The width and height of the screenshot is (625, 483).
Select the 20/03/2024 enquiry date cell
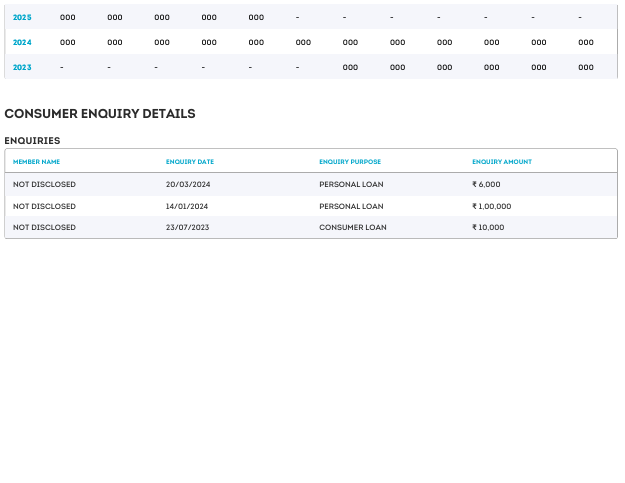coord(187,184)
